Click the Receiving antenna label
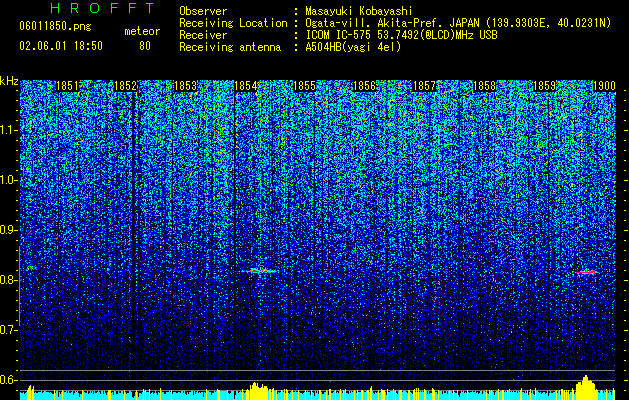The height and width of the screenshot is (400, 629). tap(230, 47)
